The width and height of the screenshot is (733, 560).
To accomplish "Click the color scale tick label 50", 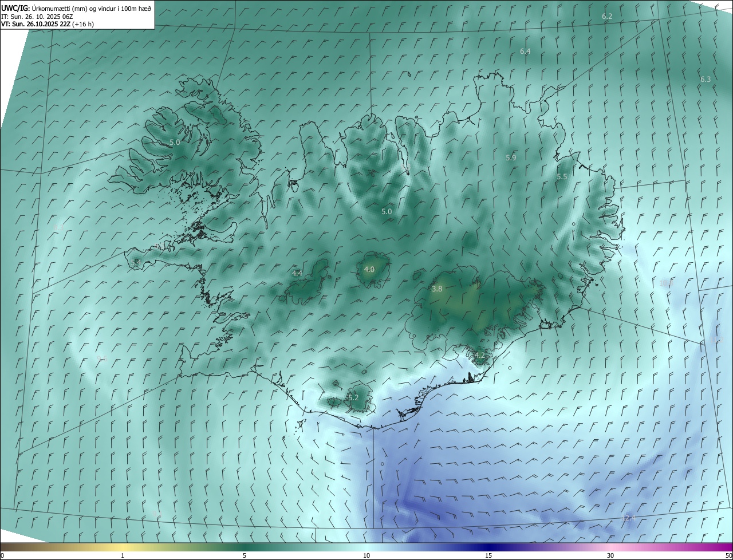I will [728, 555].
